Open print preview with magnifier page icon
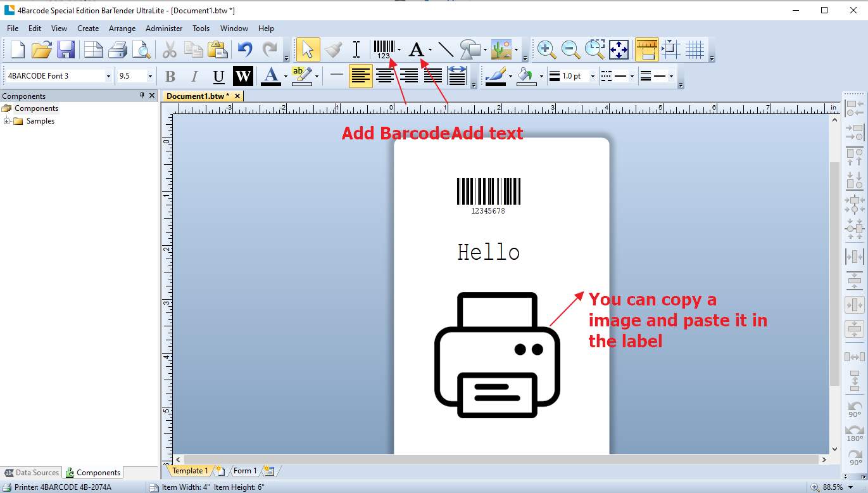 [142, 50]
